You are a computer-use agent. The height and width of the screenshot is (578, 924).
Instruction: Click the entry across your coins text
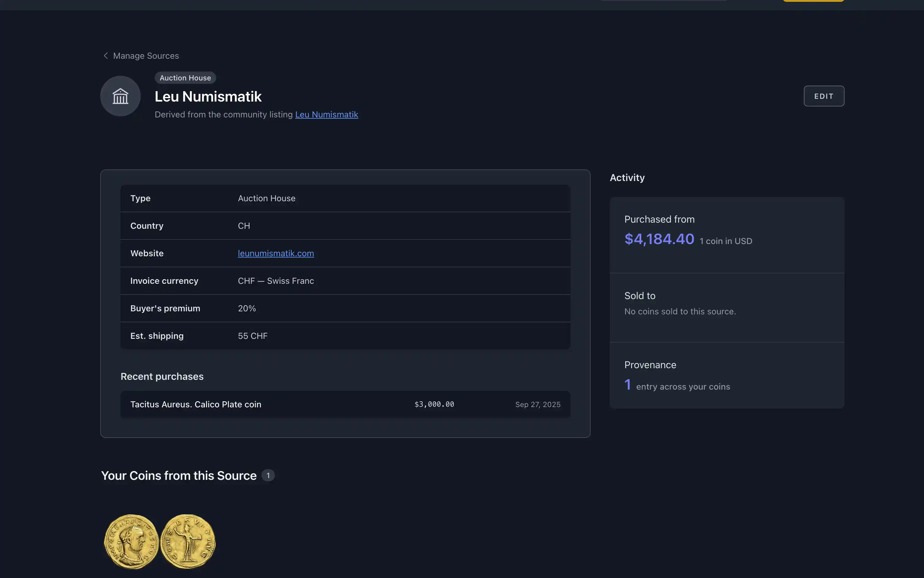683,387
